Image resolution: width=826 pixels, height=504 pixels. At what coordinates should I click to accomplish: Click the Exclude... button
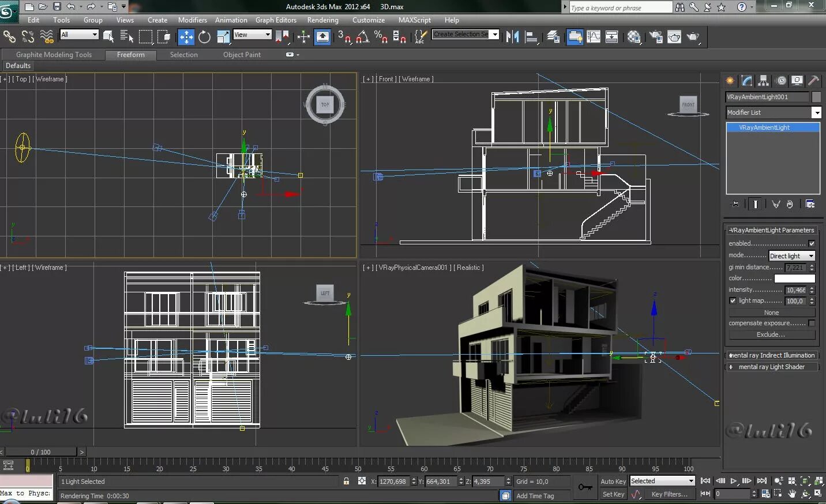[771, 334]
